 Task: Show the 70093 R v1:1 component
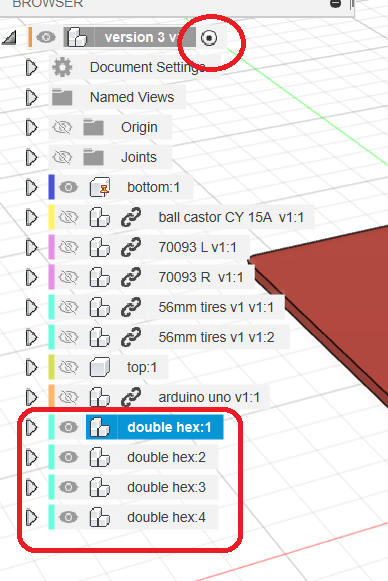[69, 278]
